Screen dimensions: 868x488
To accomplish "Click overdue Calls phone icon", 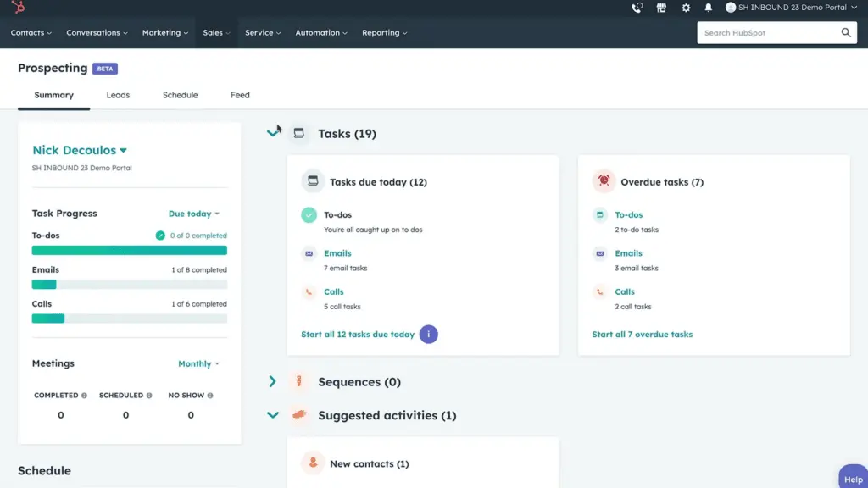I will pyautogui.click(x=599, y=292).
